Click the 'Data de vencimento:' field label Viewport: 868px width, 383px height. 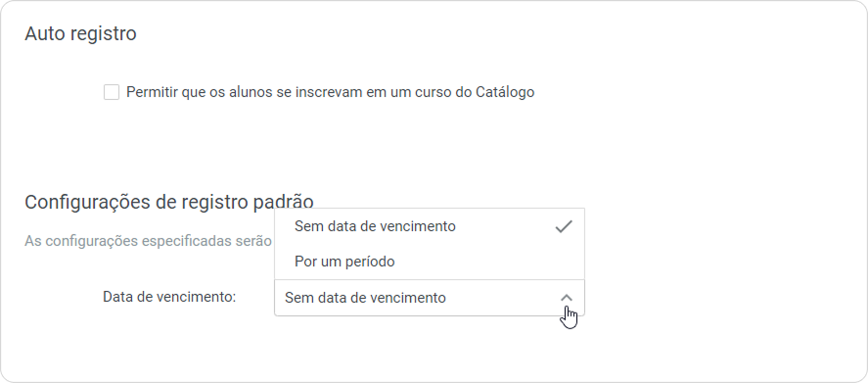click(169, 297)
